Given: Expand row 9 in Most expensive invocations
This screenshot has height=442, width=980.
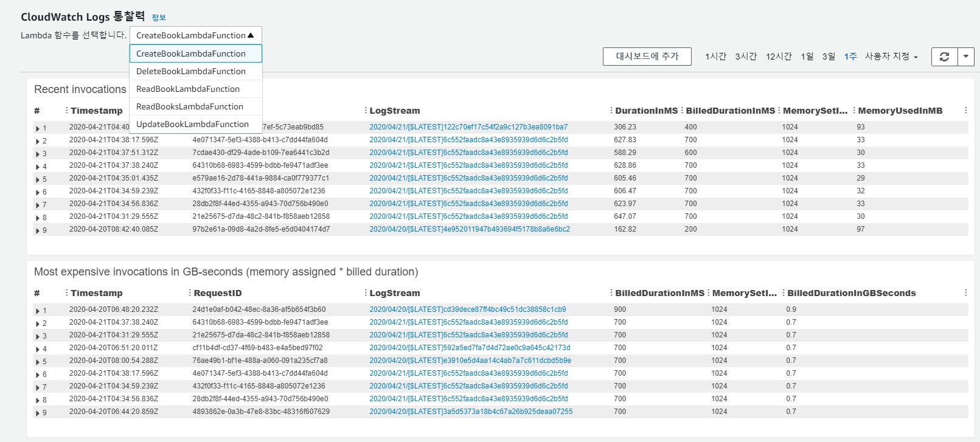Looking at the screenshot, I should tap(38, 413).
